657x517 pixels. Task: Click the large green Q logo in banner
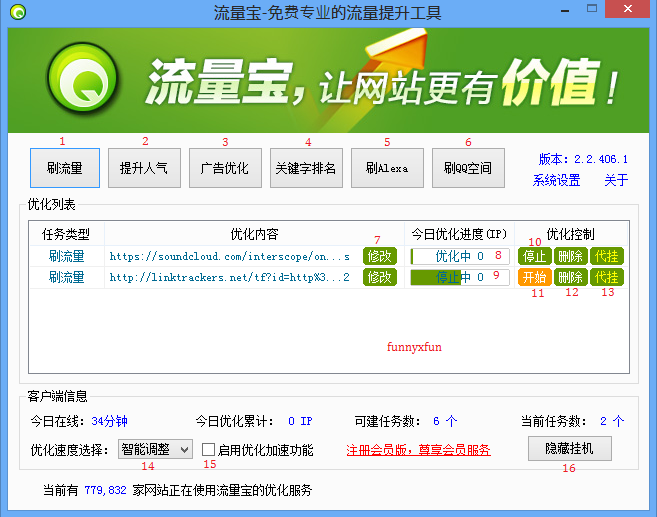[x=83, y=78]
